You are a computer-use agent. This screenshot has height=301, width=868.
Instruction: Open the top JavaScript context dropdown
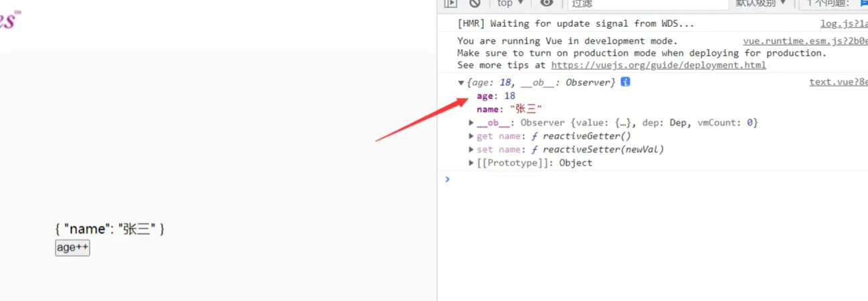[511, 3]
